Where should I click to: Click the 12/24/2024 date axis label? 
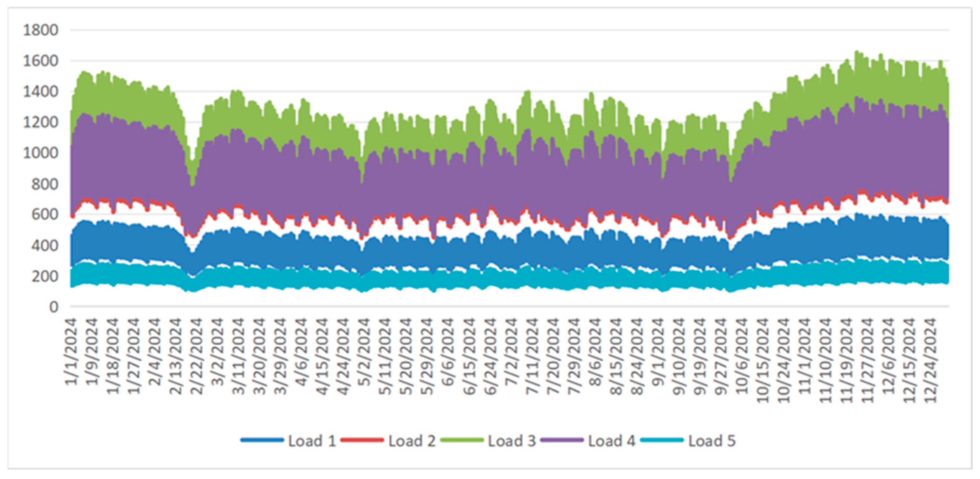930,361
